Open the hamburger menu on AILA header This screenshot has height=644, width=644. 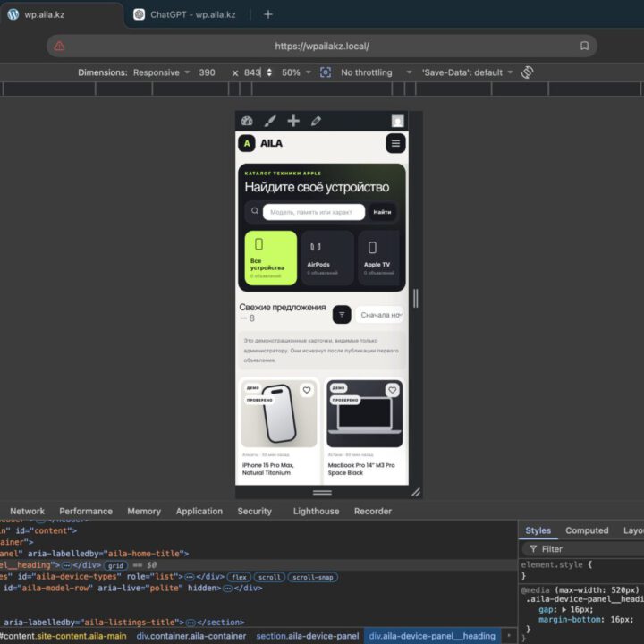coord(395,143)
